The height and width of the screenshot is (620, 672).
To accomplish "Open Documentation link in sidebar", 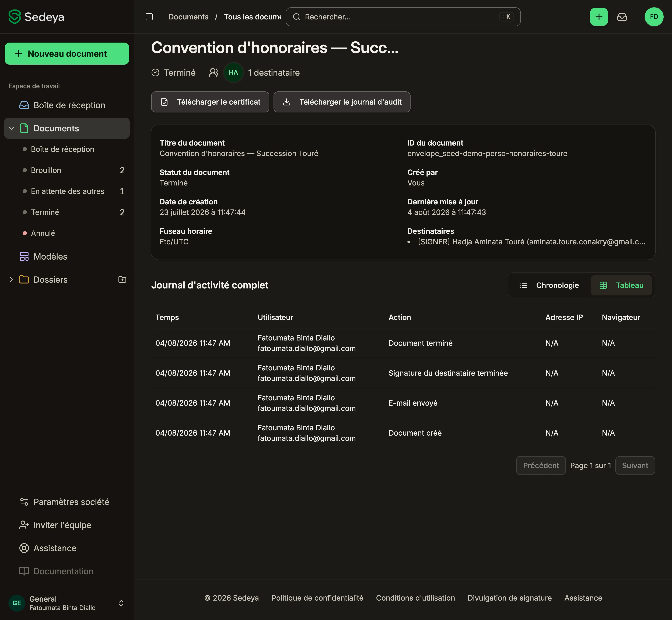I will point(67,571).
